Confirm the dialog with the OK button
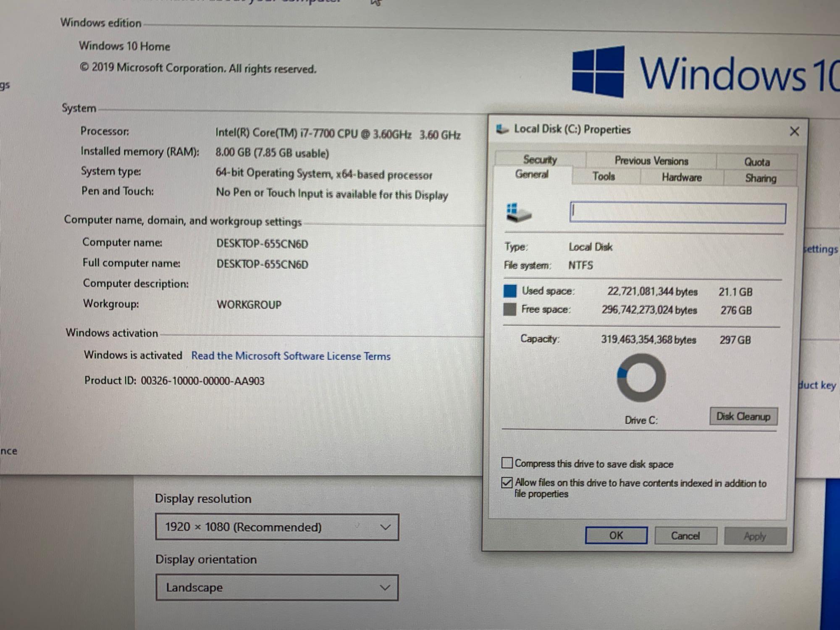The width and height of the screenshot is (840, 630). click(x=616, y=535)
